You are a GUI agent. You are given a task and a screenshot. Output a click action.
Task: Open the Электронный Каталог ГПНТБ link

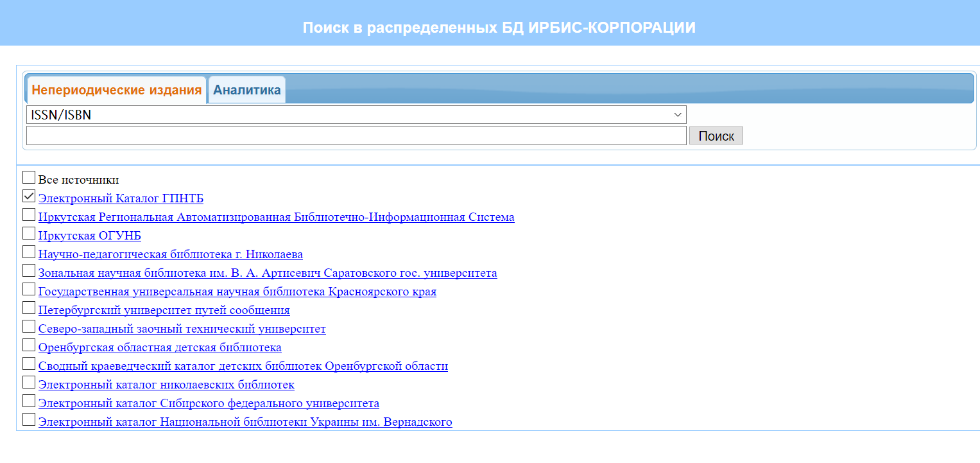121,199
